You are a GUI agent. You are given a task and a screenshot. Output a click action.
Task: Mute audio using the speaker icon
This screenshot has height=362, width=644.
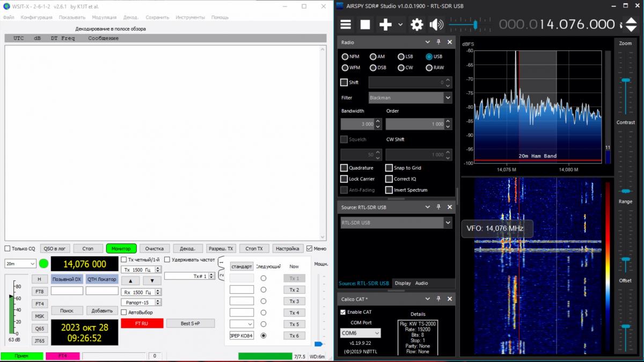(436, 24)
